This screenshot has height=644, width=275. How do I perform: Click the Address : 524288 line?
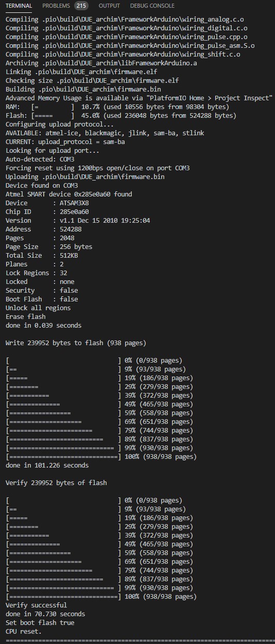tap(43, 229)
